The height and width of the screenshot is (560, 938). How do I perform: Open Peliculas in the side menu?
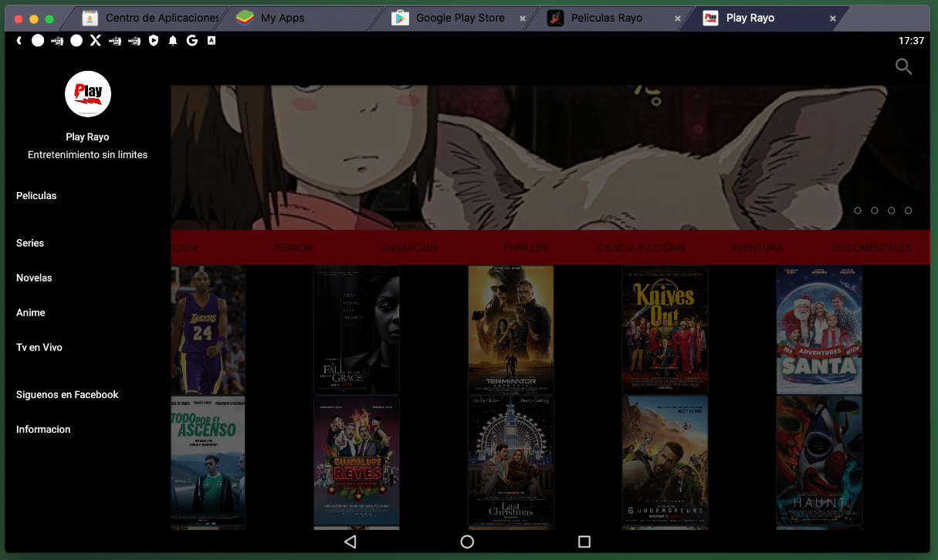click(36, 196)
